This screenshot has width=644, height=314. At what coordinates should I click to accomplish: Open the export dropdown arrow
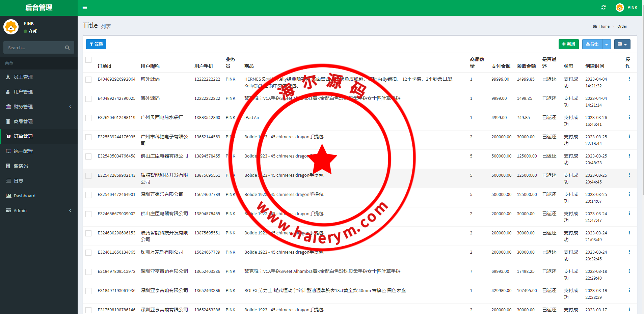click(x=607, y=44)
